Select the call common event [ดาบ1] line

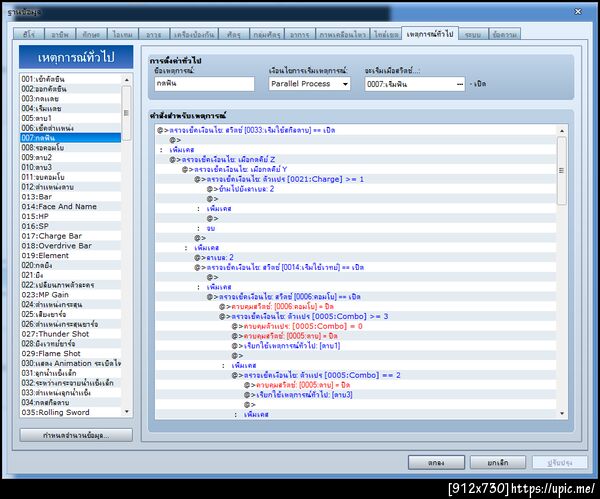356,346
